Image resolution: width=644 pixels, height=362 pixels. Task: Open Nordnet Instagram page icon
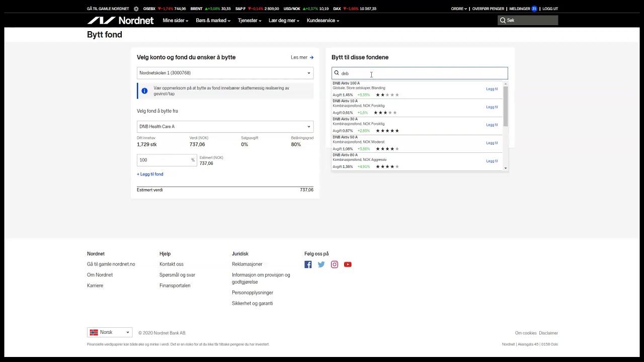click(x=335, y=264)
